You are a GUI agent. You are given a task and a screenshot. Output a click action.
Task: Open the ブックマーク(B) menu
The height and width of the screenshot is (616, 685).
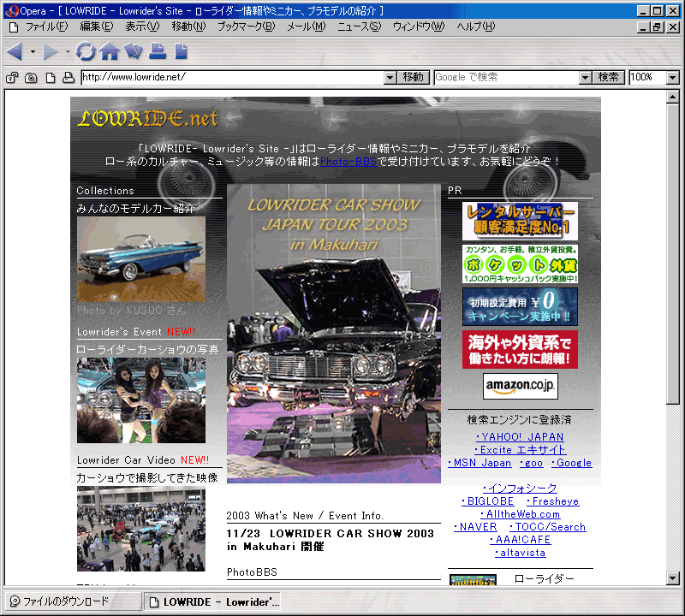247,27
